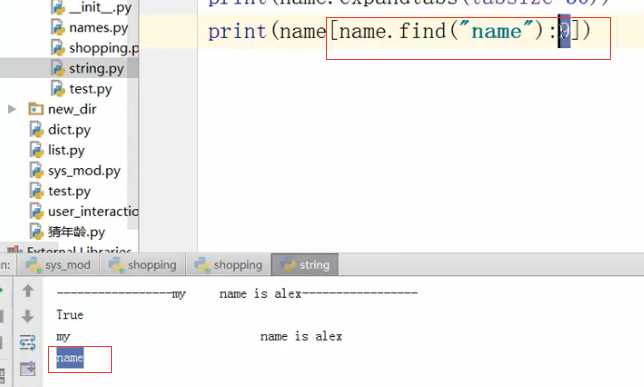Open the 猜年龄.py file
644x387 pixels.
(67, 232)
